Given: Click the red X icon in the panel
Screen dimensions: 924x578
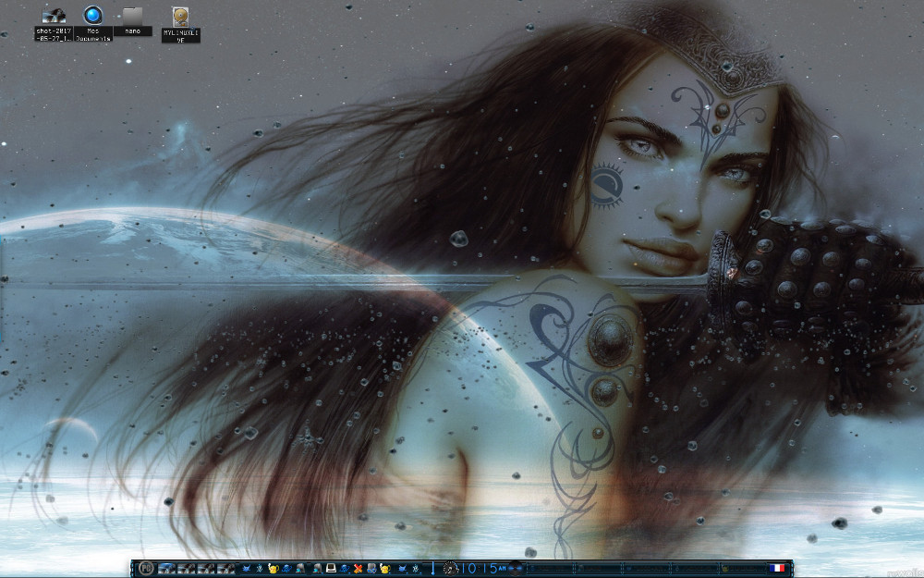Looking at the screenshot, I should pos(358,569).
